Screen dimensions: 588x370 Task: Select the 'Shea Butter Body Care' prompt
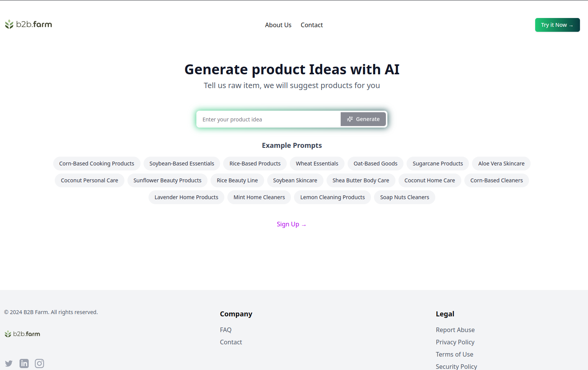click(x=361, y=180)
